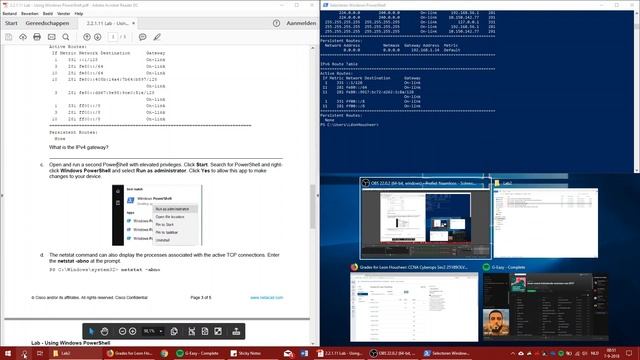Open the Beeld menu
640x360 pixels.
pyautogui.click(x=48, y=13)
